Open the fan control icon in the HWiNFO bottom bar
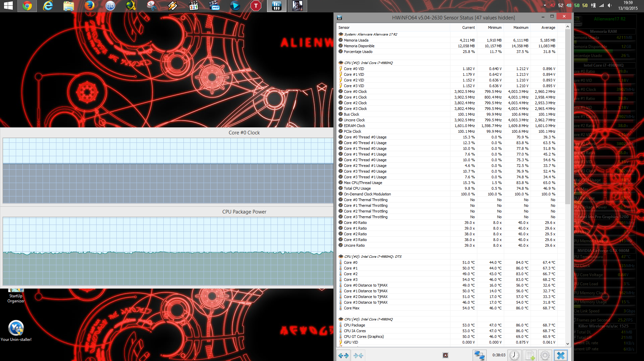 coord(445,355)
